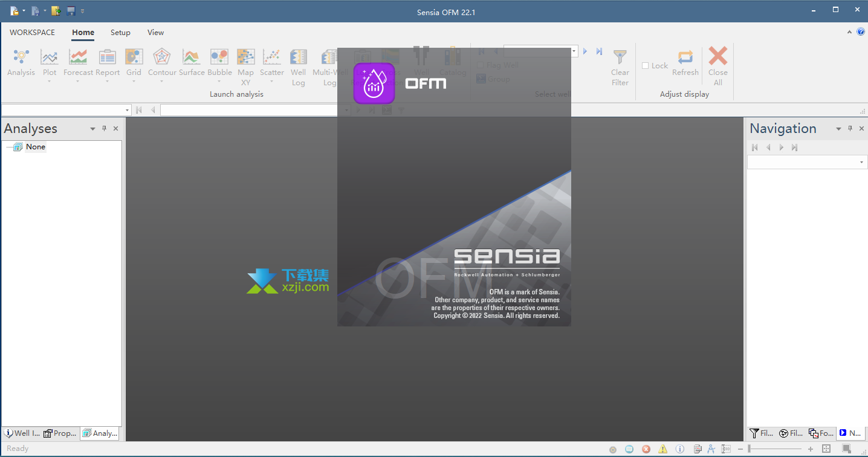Click the yellow warning icon in status bar
Image resolution: width=868 pixels, height=457 pixels.
coord(663,449)
